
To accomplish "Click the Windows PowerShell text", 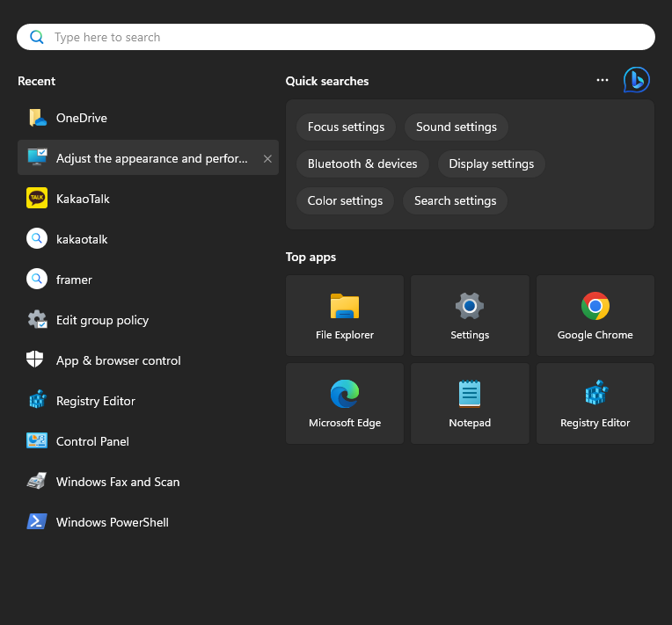I will 113,523.
